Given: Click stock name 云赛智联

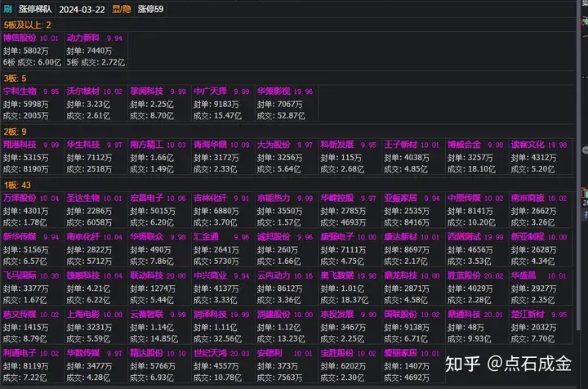Looking at the screenshot, I should pos(146,314).
